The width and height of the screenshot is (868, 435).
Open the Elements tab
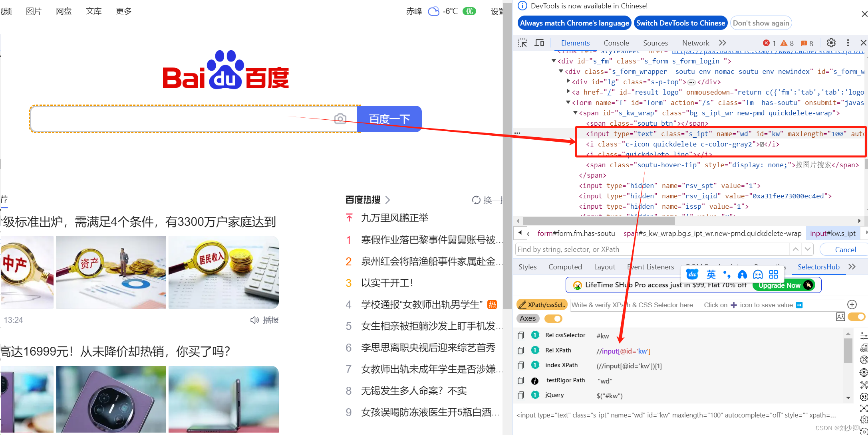(575, 43)
